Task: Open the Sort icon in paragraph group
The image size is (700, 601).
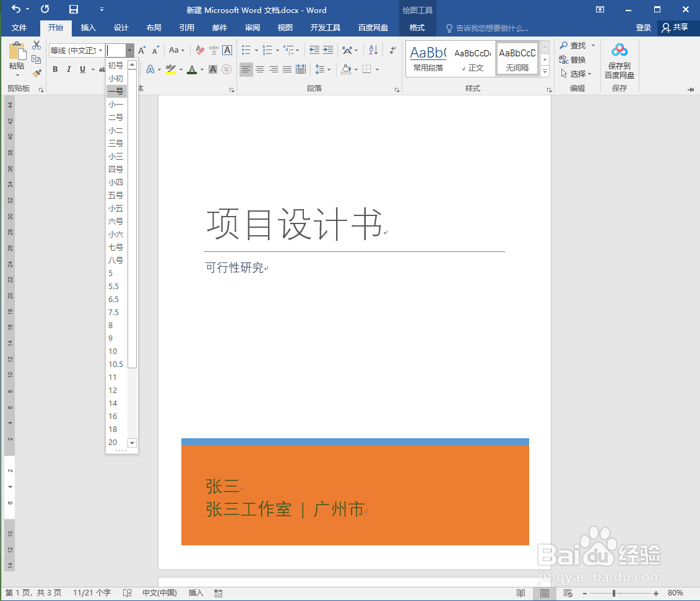Action: [373, 50]
